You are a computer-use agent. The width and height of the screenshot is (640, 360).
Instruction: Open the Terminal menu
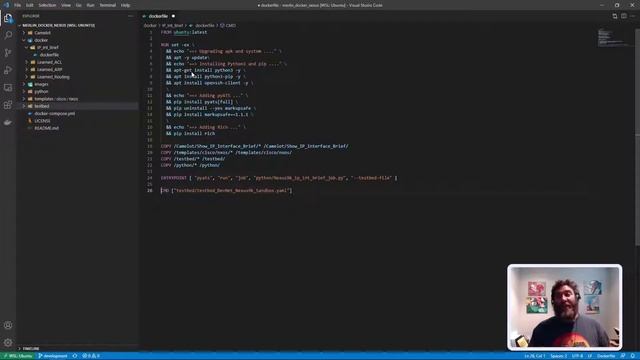[107, 5]
